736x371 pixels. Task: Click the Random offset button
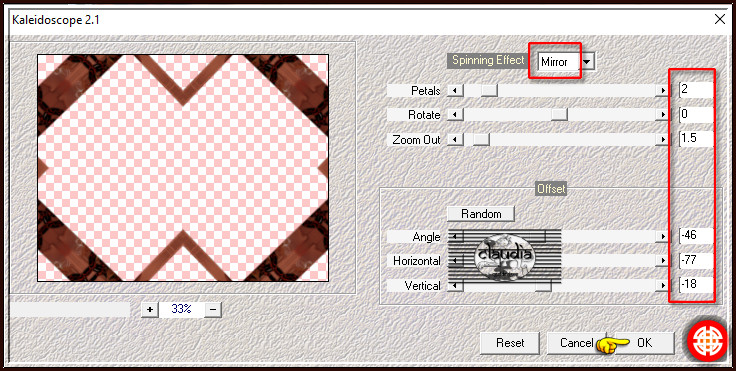click(x=481, y=214)
